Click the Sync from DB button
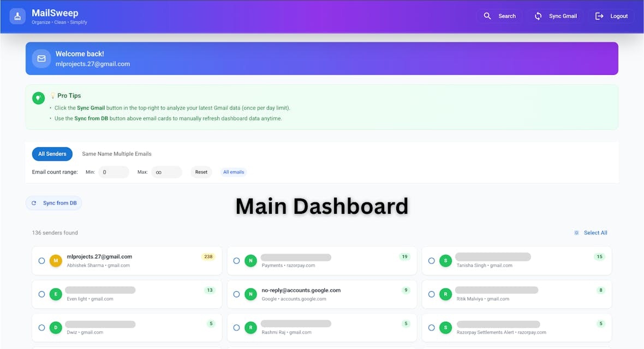Screen dimensions: 644x349 click(53, 202)
